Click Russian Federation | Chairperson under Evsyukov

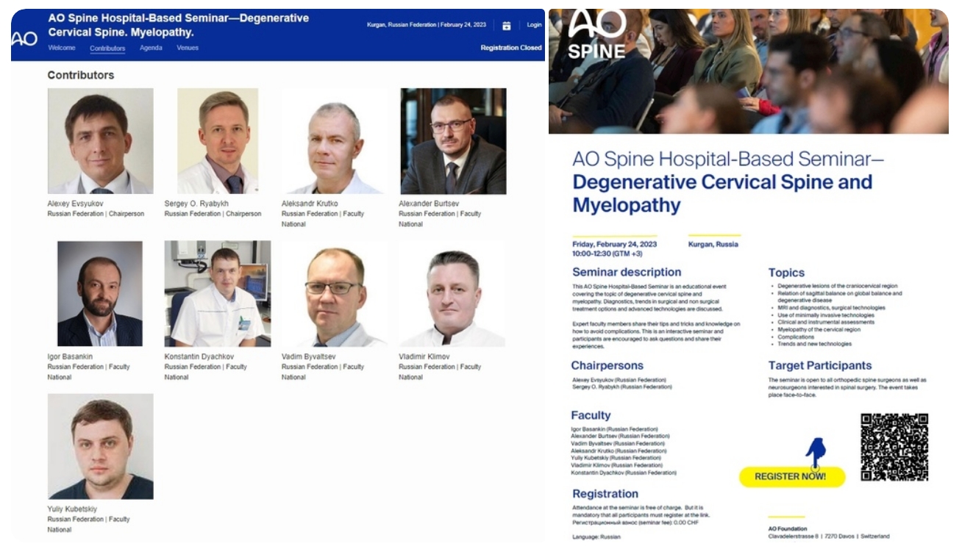pyautogui.click(x=96, y=214)
